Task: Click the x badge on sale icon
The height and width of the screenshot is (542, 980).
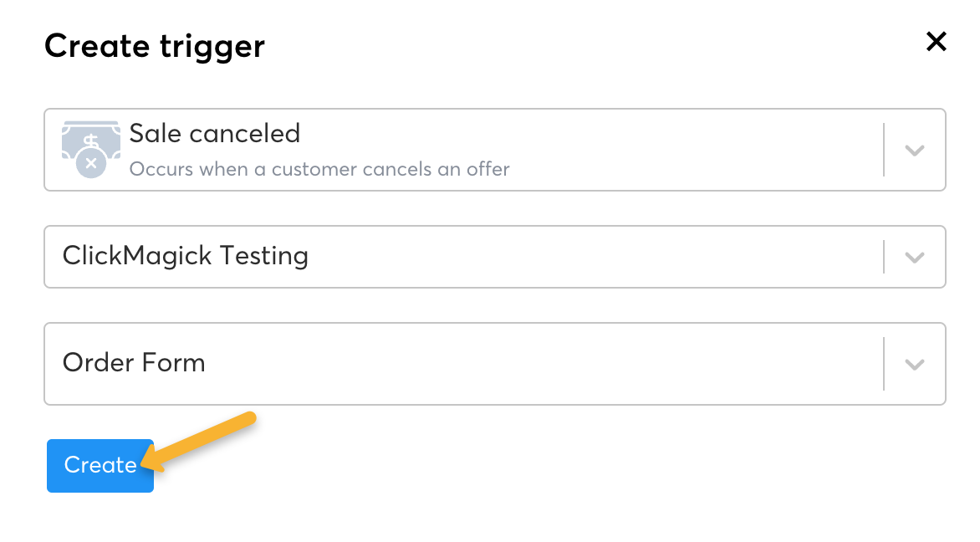Action: (x=91, y=164)
